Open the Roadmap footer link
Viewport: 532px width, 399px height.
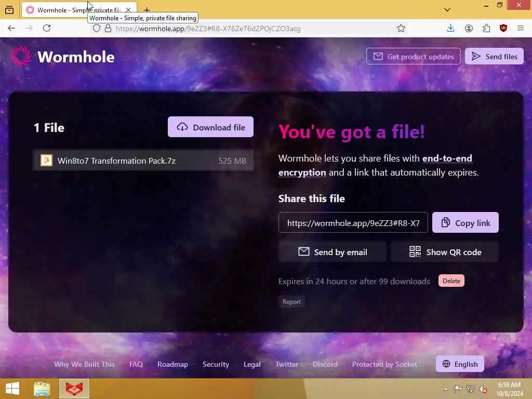[172, 364]
